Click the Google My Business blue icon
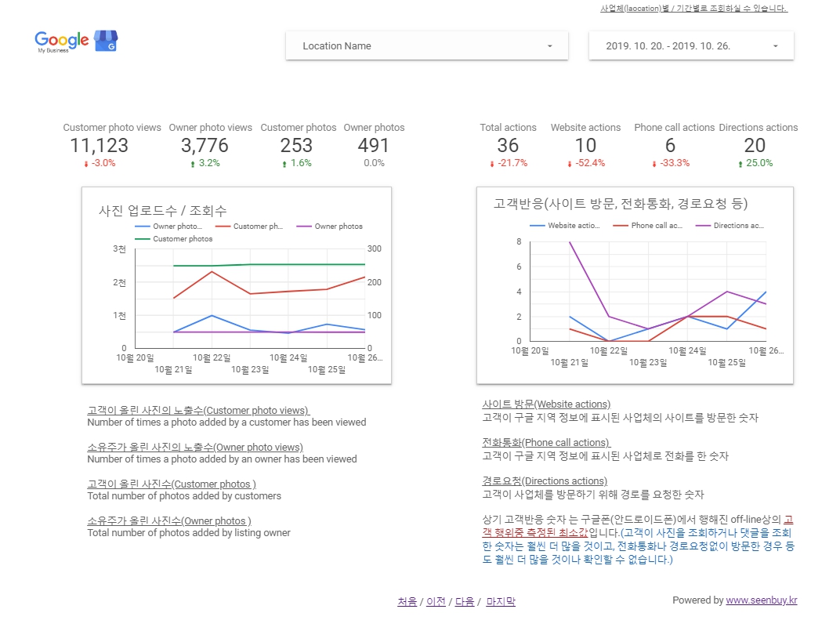This screenshot has width=840, height=631. tap(106, 40)
